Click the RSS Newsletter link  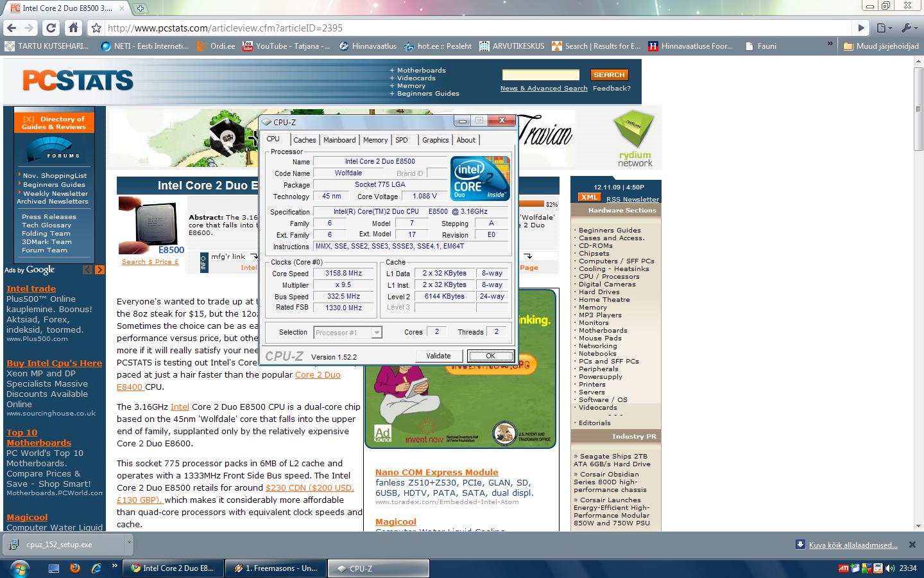click(633, 199)
